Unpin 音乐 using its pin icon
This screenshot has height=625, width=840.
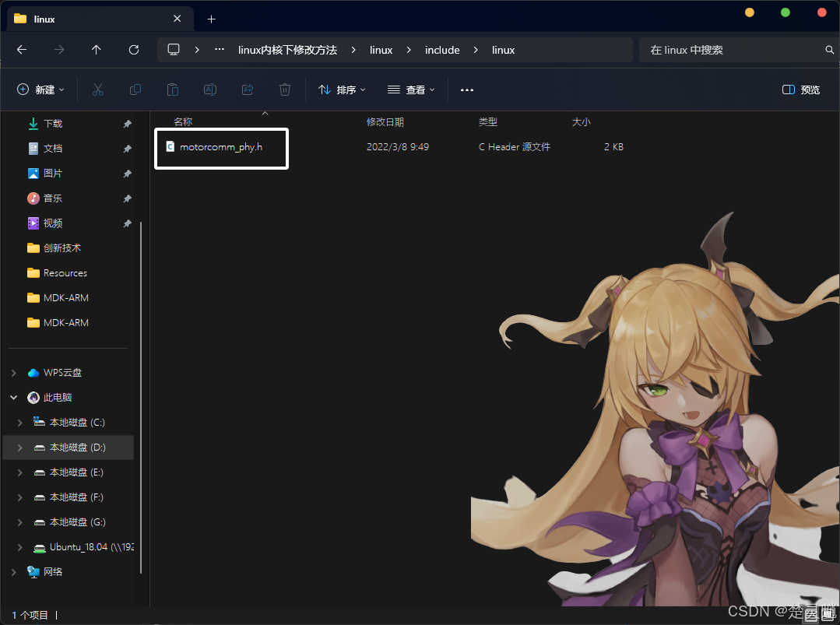[x=128, y=198]
